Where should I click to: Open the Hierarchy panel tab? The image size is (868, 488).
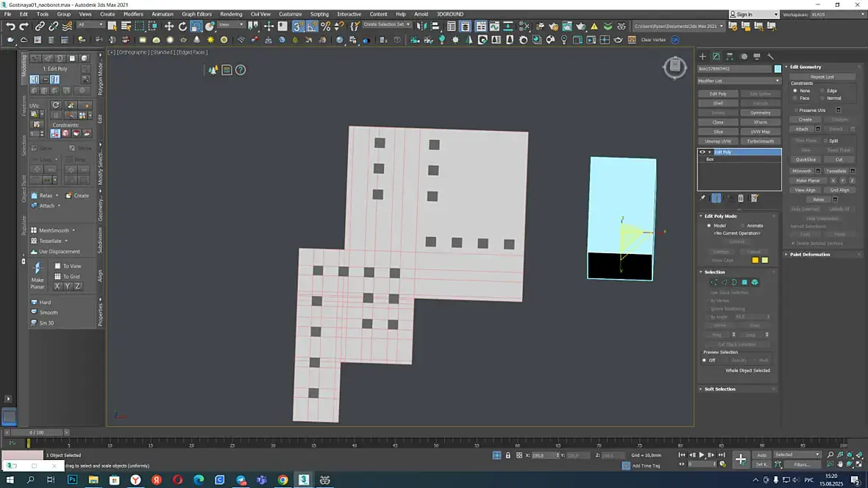[730, 56]
